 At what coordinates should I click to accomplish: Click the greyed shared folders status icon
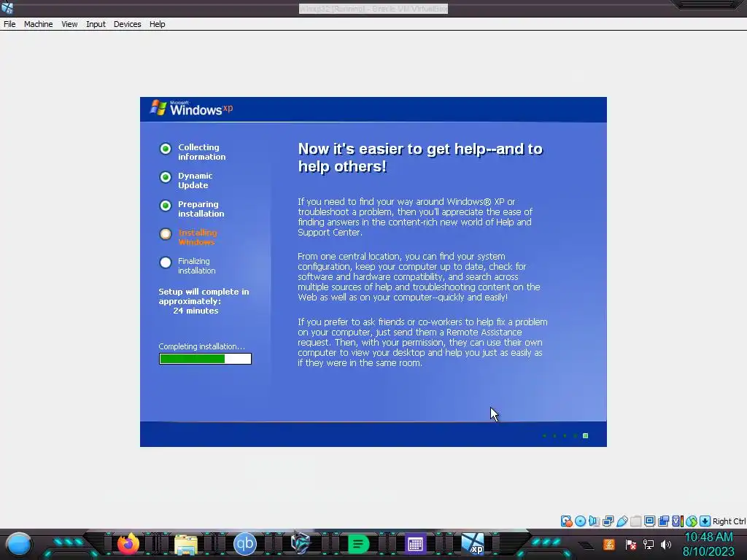point(635,521)
